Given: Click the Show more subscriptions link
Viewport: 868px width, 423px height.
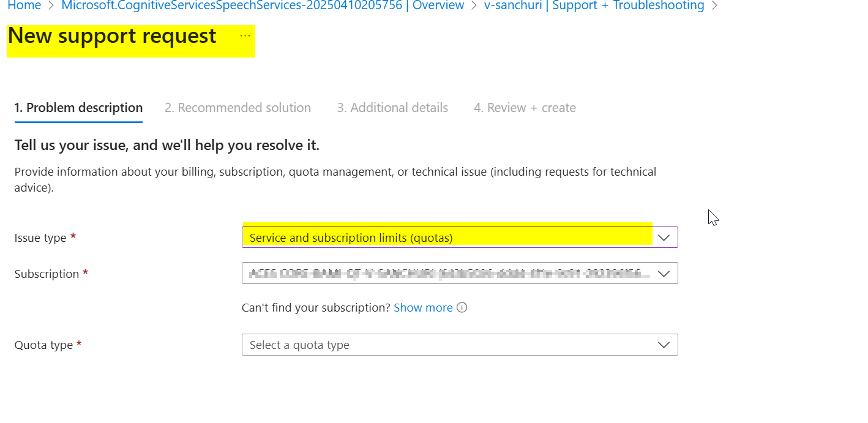Looking at the screenshot, I should click(x=423, y=307).
